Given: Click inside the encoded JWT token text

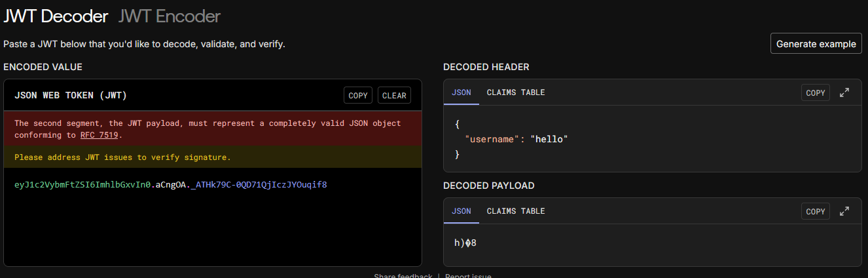Looking at the screenshot, I should pos(170,185).
